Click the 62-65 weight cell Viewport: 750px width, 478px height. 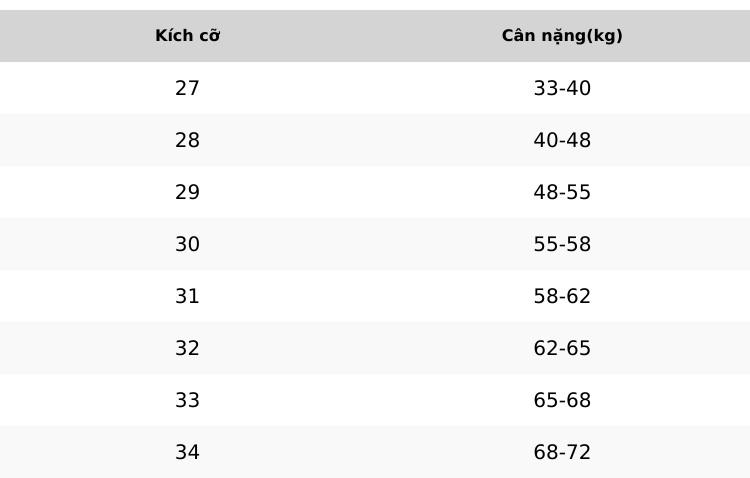(x=562, y=348)
